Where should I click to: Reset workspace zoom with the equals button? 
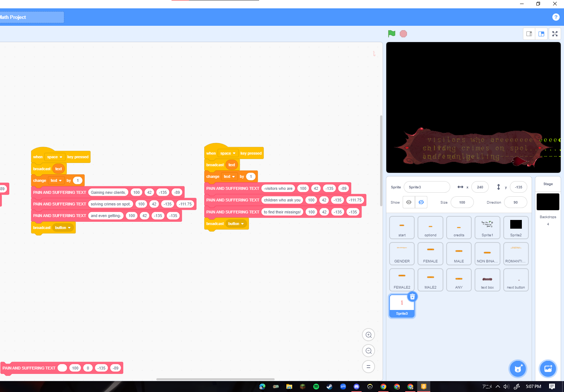click(x=368, y=367)
